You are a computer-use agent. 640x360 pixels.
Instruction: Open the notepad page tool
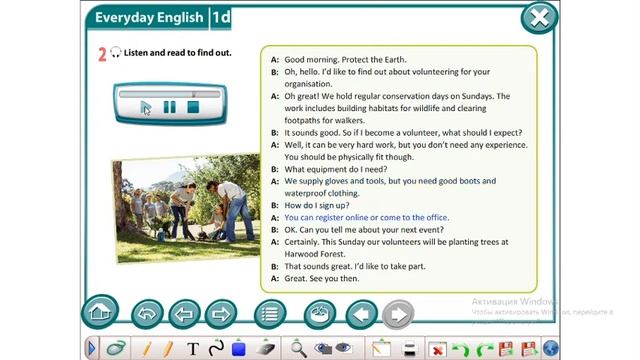point(381,349)
